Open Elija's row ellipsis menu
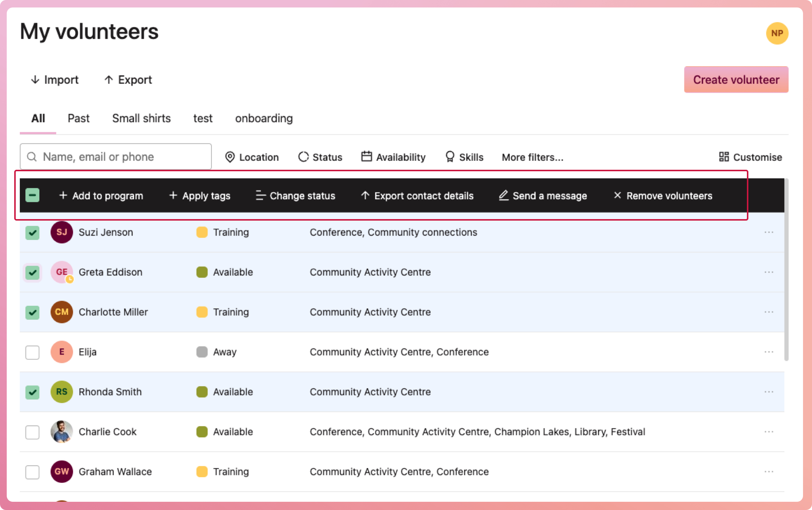812x510 pixels. [769, 352]
